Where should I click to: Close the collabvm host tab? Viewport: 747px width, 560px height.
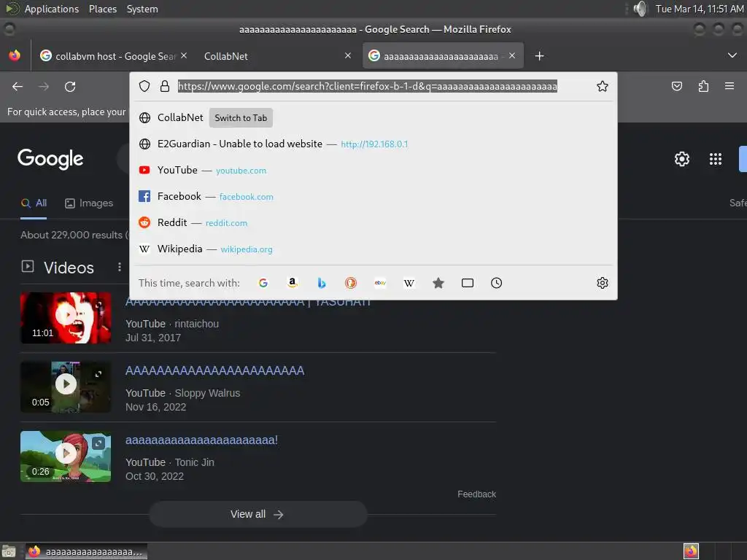point(184,55)
